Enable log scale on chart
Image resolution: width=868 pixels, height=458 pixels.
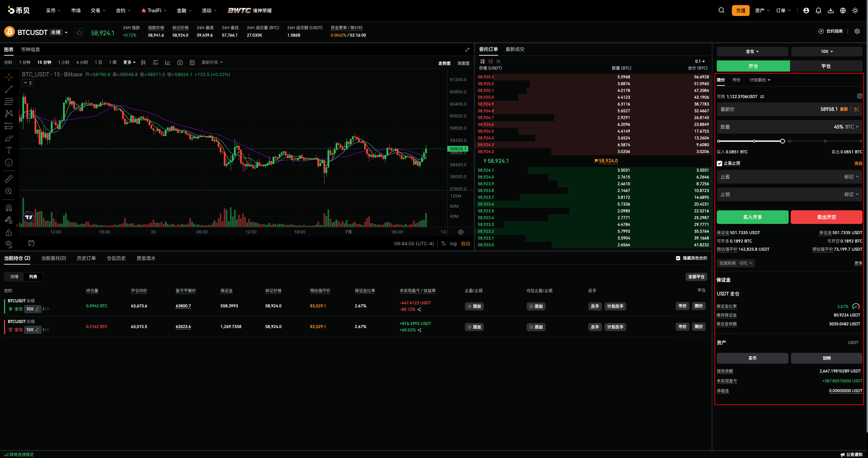pyautogui.click(x=453, y=244)
